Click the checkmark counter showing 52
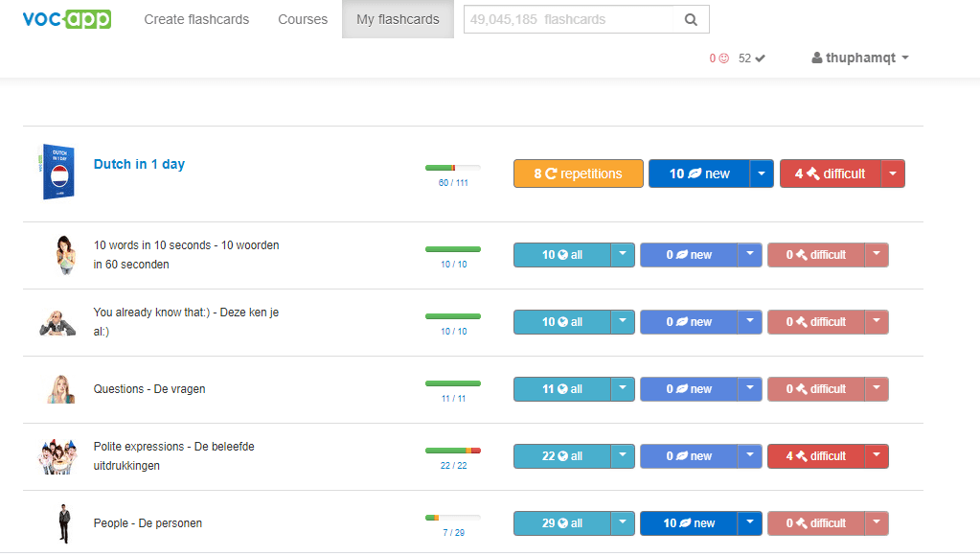 click(x=752, y=58)
